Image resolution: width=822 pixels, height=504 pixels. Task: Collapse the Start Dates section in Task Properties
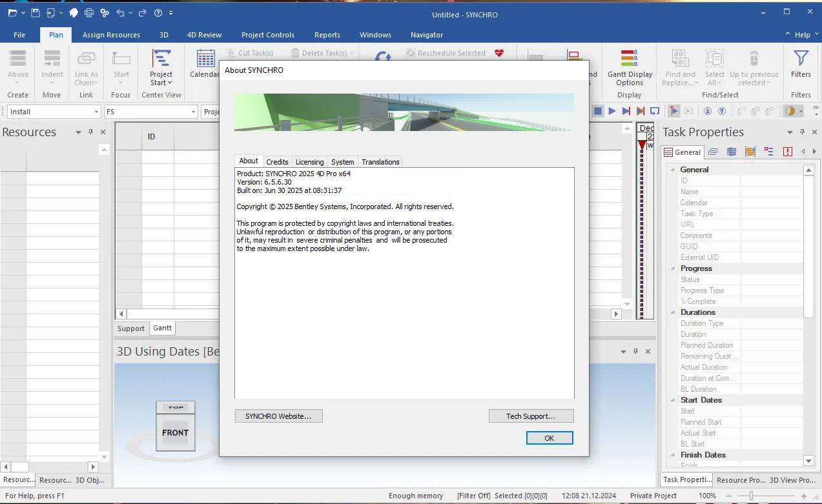(672, 400)
